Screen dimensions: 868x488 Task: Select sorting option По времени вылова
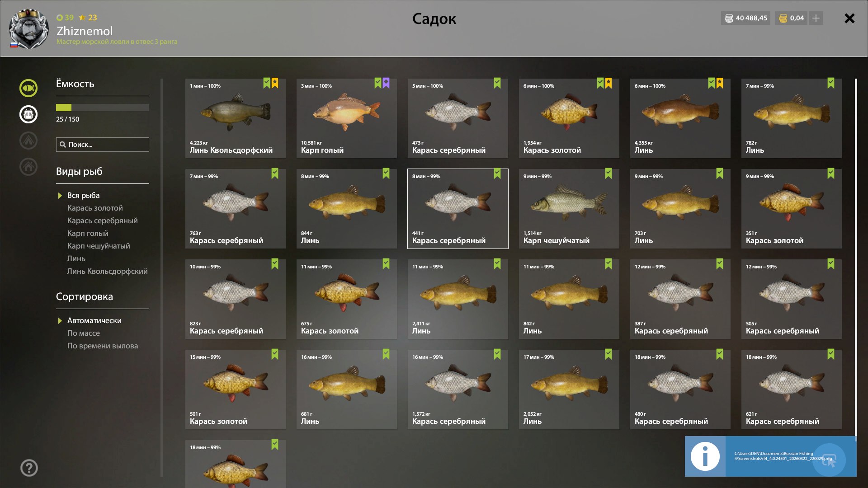click(103, 346)
